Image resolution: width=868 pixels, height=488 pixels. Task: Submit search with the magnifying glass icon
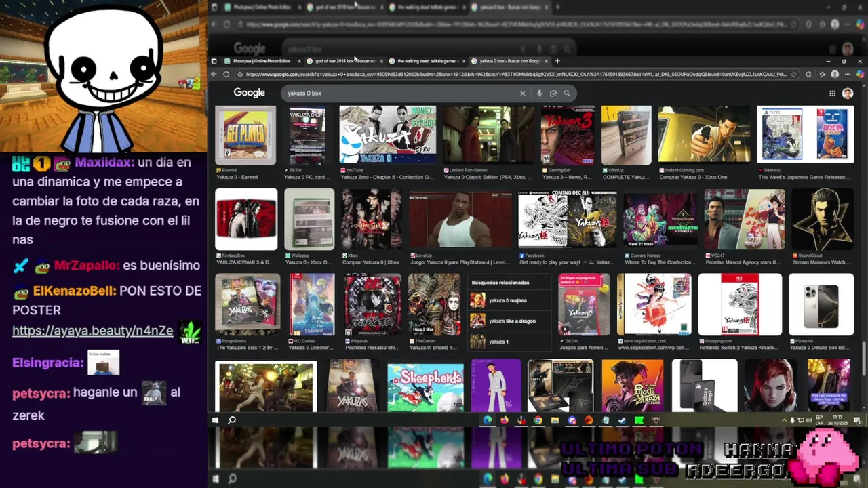(x=567, y=93)
